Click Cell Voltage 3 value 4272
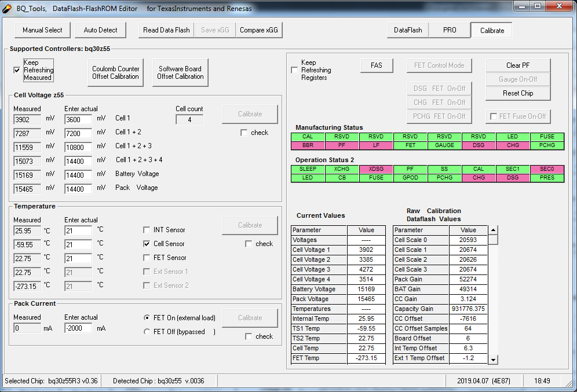577x392 pixels. point(366,270)
